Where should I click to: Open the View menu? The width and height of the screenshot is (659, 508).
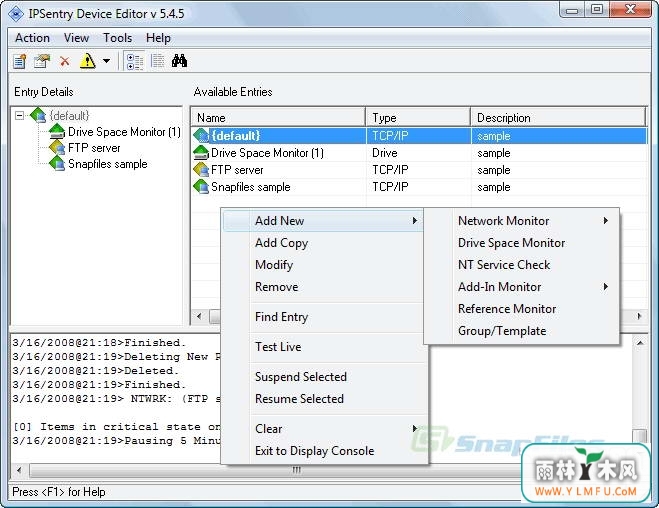click(76, 38)
